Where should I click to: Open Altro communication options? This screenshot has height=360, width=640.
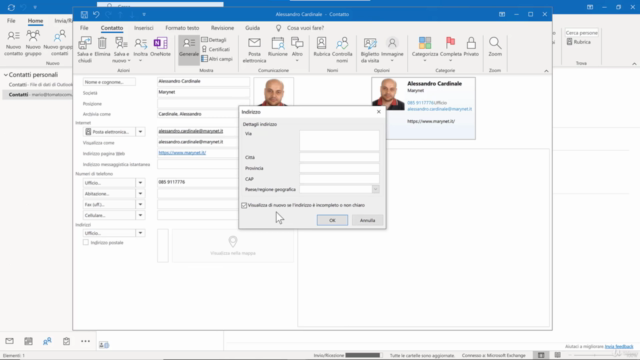click(x=297, y=49)
